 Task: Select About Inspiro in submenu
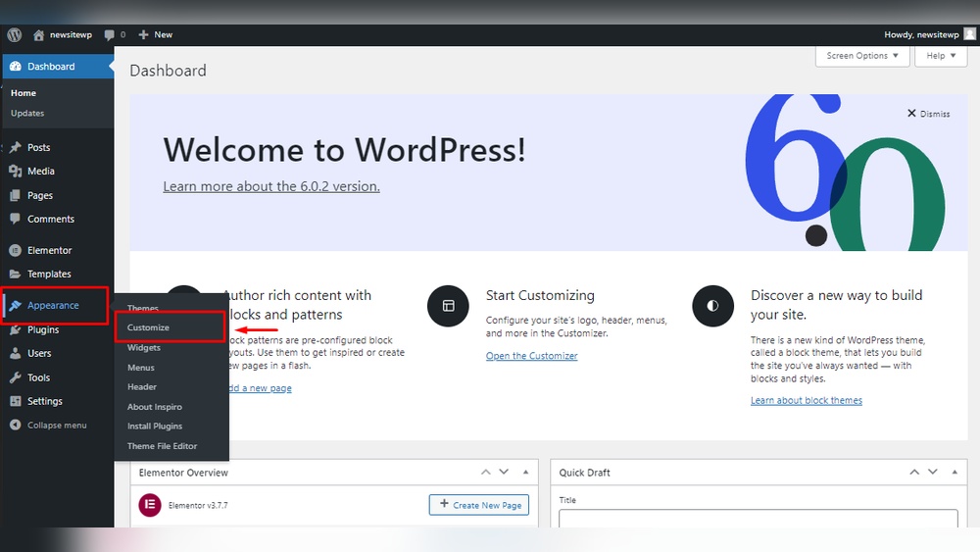(155, 407)
